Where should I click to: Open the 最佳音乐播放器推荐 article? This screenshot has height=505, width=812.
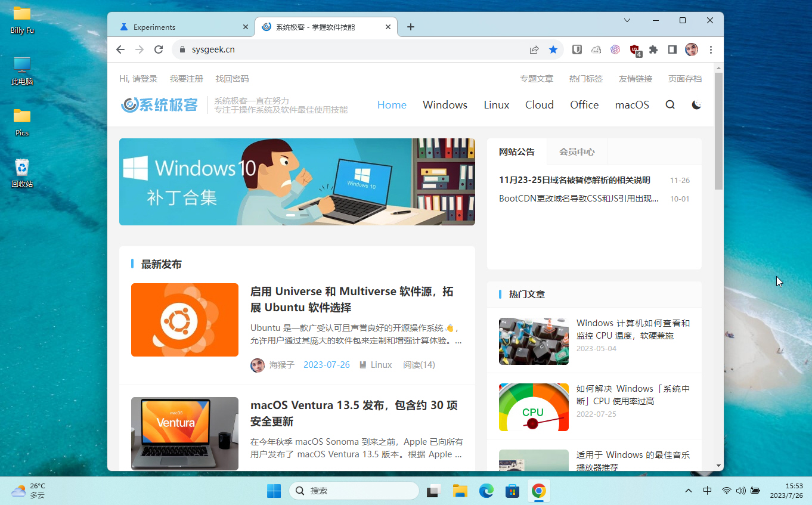point(633,461)
